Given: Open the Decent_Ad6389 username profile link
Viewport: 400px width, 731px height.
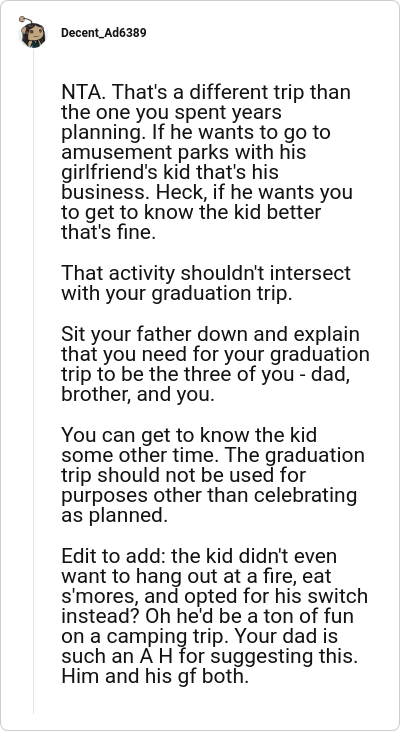Looking at the screenshot, I should tap(103, 33).
